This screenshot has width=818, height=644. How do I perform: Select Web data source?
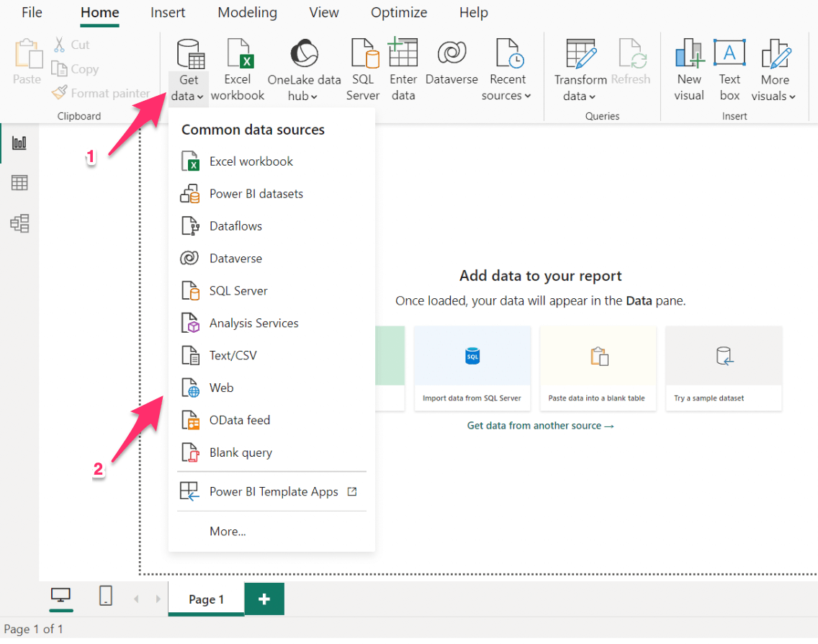[271, 388]
